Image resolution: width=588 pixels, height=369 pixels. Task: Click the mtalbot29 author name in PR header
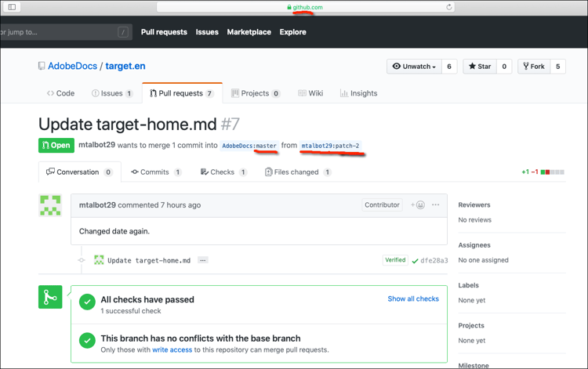96,145
